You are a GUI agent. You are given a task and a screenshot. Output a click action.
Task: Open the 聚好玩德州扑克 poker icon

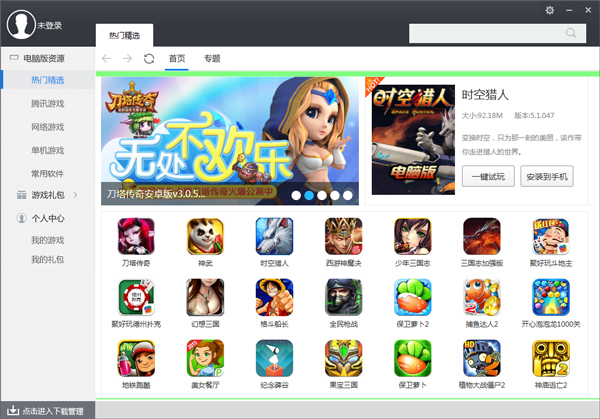[136, 297]
